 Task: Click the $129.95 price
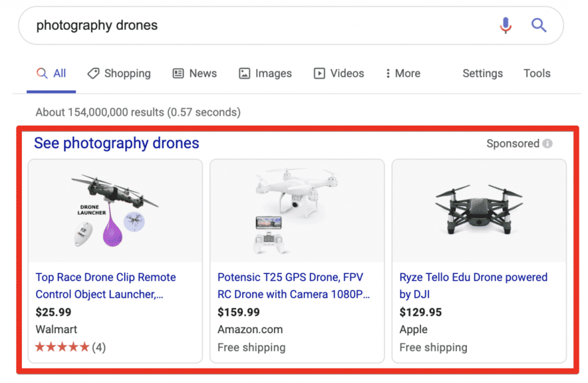point(420,312)
